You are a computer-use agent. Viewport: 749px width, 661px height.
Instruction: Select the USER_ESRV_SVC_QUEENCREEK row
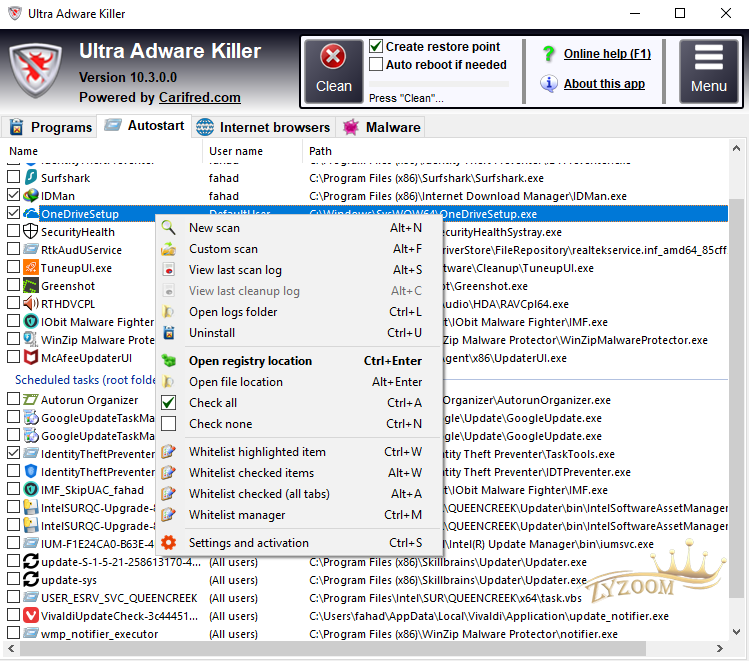(367, 597)
